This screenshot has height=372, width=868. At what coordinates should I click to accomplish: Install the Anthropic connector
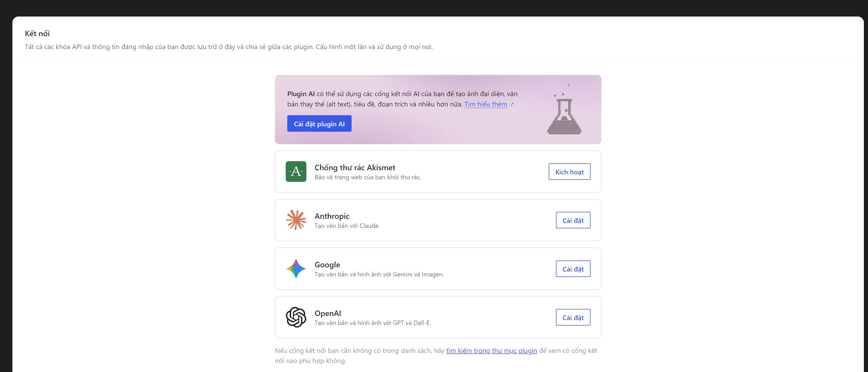point(573,220)
